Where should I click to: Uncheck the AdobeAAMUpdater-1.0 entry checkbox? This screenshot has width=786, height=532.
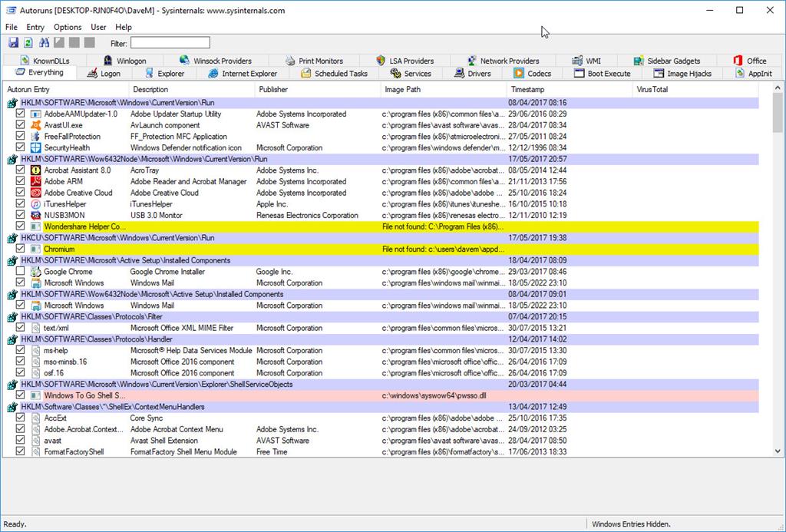[20, 114]
